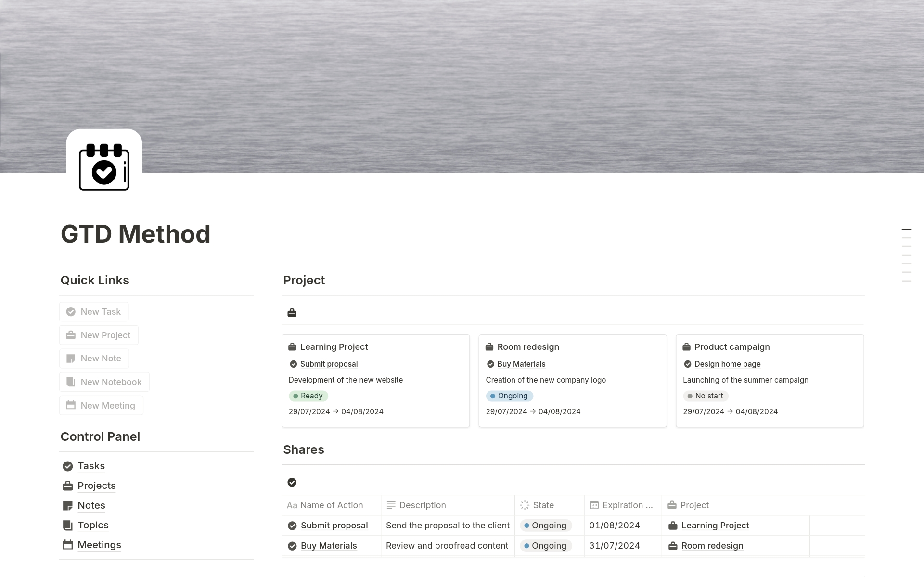The width and height of the screenshot is (924, 577).
Task: Click the check circle beside Buy Materials row
Action: tap(292, 546)
